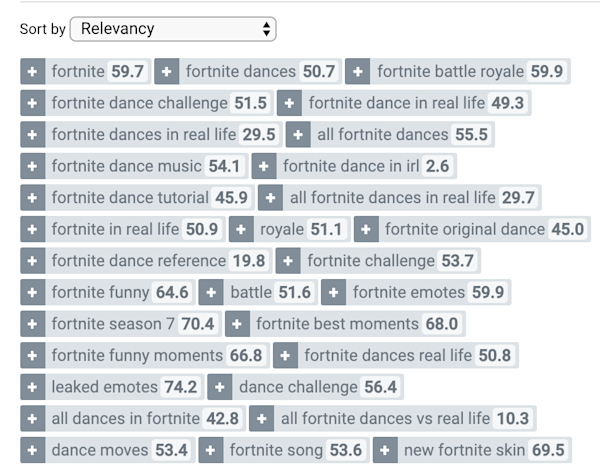
Task: Open the Sort by Relevancy dropdown
Action: click(173, 29)
